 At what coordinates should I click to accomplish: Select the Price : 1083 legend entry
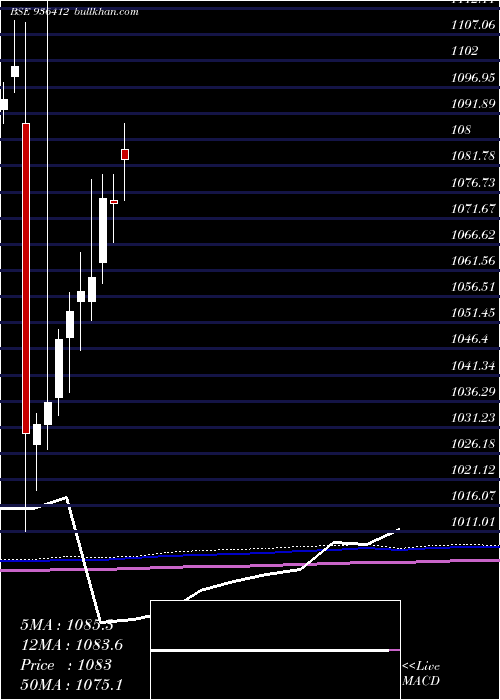point(66,665)
